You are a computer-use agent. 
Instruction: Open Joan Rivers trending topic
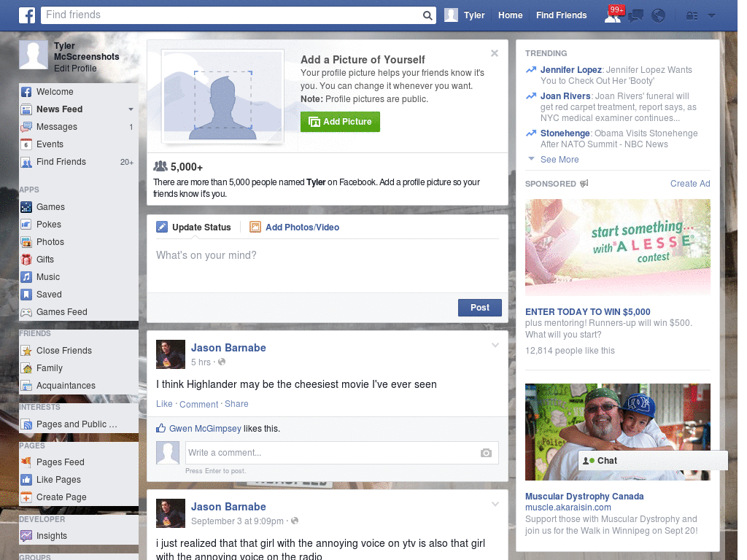point(565,96)
